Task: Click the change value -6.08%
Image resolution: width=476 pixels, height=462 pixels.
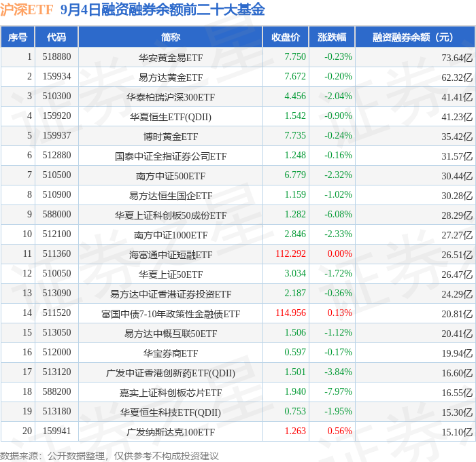Action: coord(338,215)
